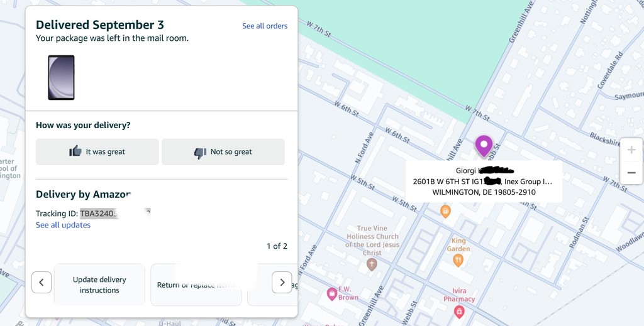Open the delivered tablet product thumbnail
644x326 pixels.
coord(62,77)
